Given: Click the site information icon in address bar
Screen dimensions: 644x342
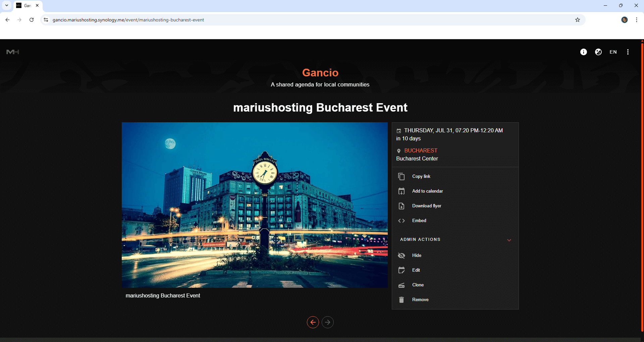Looking at the screenshot, I should tap(46, 20).
